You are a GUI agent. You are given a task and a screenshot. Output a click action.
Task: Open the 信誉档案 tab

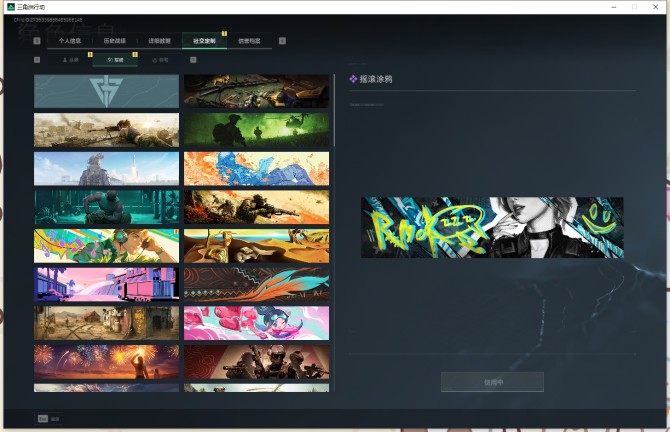pos(249,41)
